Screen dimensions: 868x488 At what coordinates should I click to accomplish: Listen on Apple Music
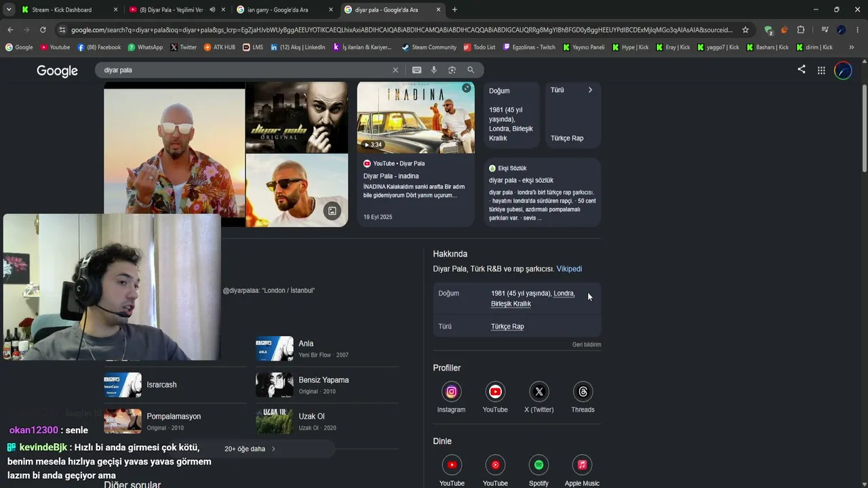click(x=582, y=471)
